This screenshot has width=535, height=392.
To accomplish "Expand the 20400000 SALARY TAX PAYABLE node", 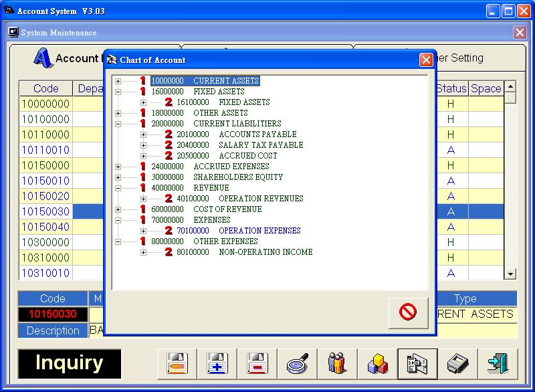I will pos(143,145).
